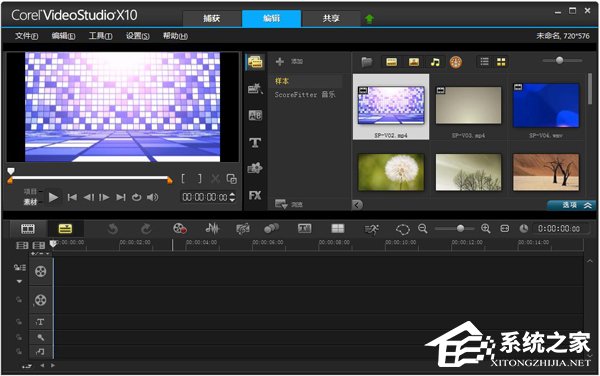The width and height of the screenshot is (600, 376).
Task: Switch library to thumbnail view
Action: tap(501, 62)
